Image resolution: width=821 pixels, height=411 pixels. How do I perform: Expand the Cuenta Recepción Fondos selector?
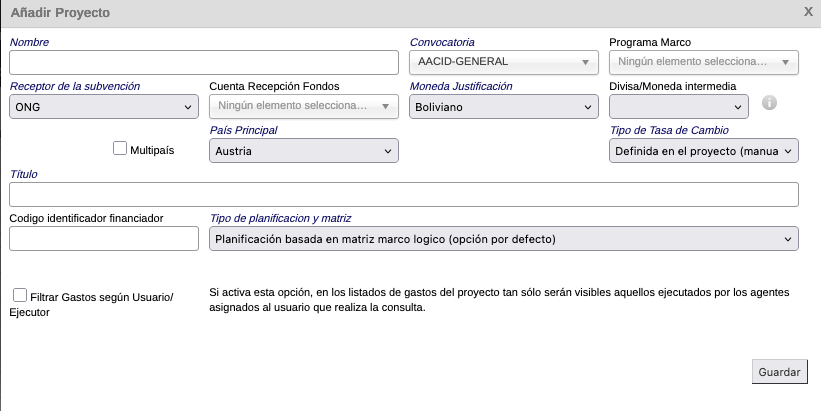click(x=303, y=106)
